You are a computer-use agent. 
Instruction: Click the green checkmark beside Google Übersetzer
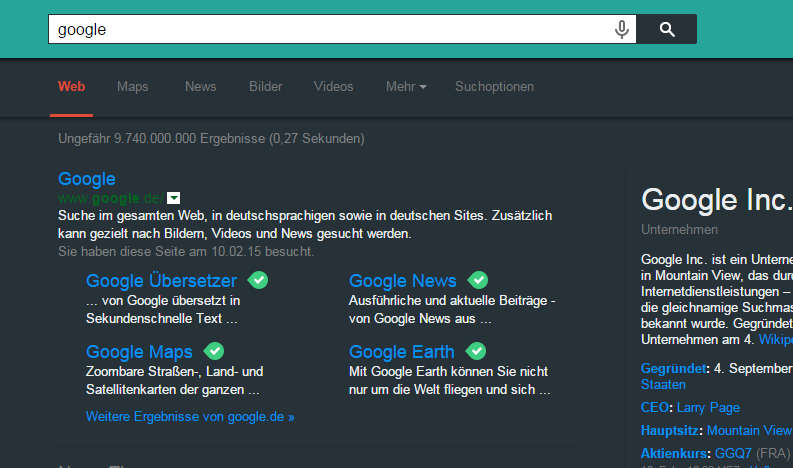click(x=258, y=280)
